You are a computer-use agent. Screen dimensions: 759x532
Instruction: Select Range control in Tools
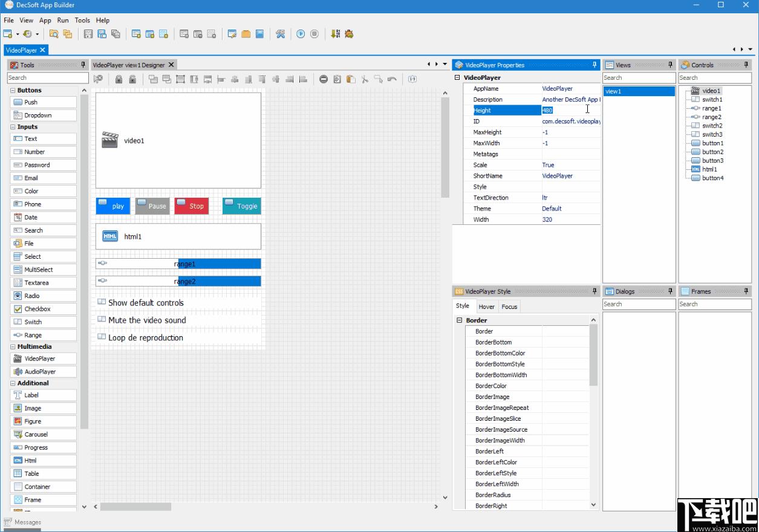pyautogui.click(x=43, y=335)
